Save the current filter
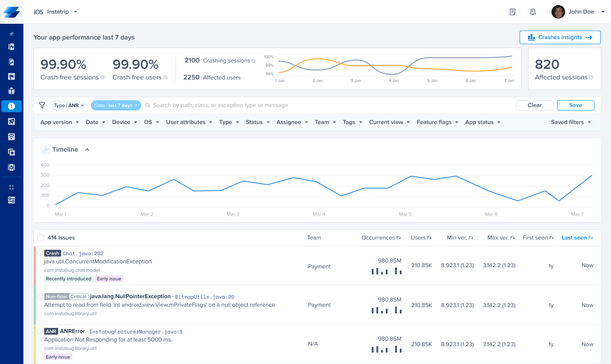611x364 pixels. (x=576, y=105)
